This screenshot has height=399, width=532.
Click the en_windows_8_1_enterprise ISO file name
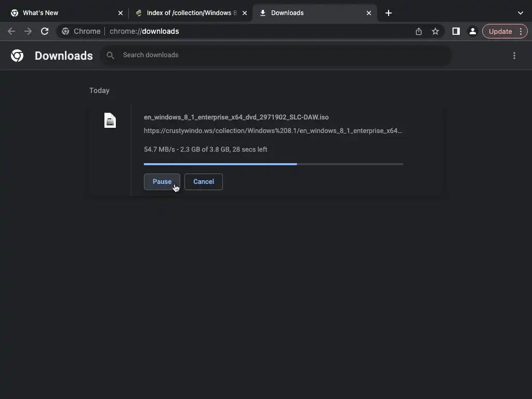coord(236,117)
